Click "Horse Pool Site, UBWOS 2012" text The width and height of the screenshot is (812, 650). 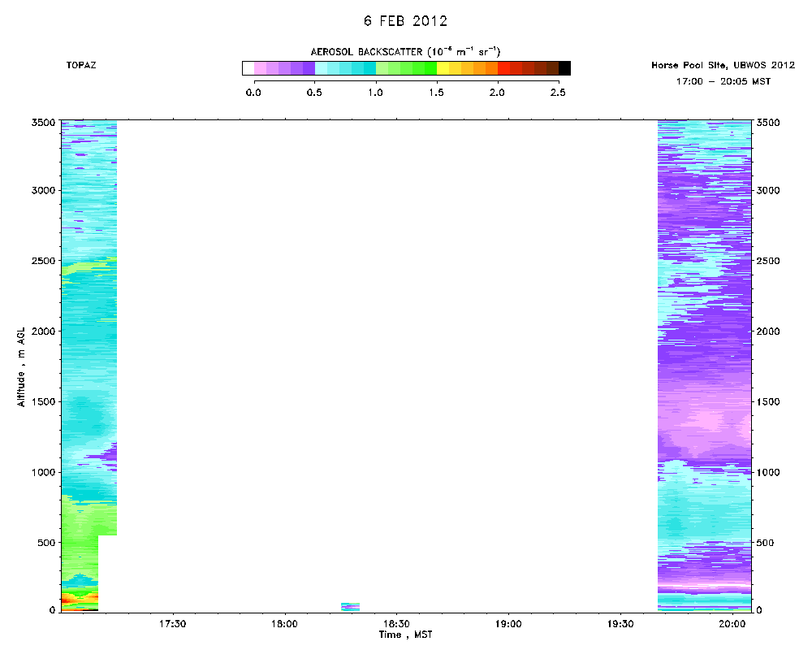(x=723, y=65)
